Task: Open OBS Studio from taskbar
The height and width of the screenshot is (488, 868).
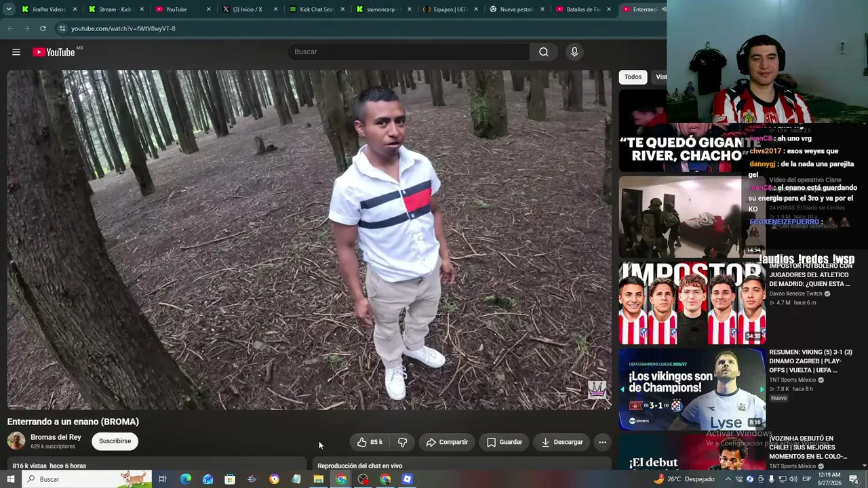Action: click(363, 479)
